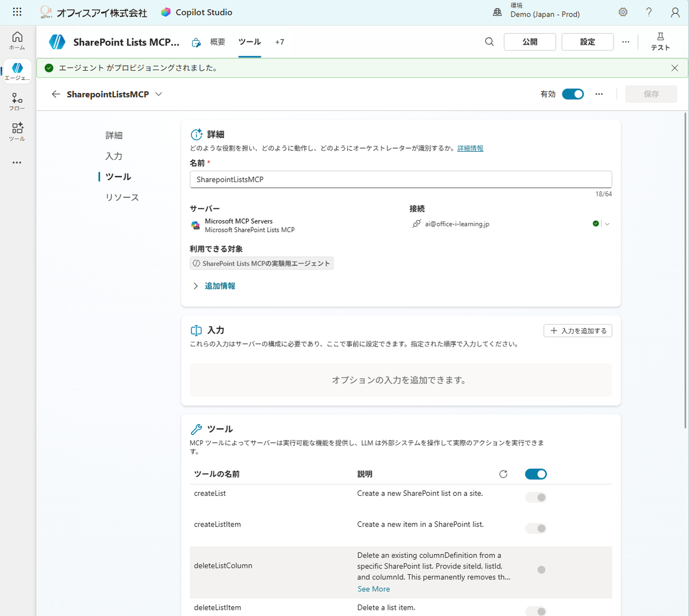Open Flows from the left sidebar

pos(17,102)
